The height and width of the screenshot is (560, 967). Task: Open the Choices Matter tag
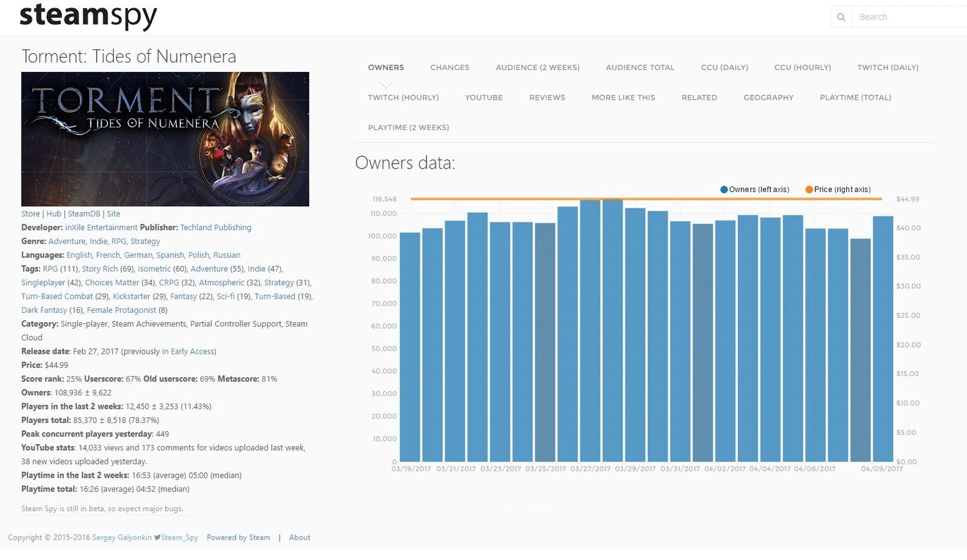[x=112, y=282]
